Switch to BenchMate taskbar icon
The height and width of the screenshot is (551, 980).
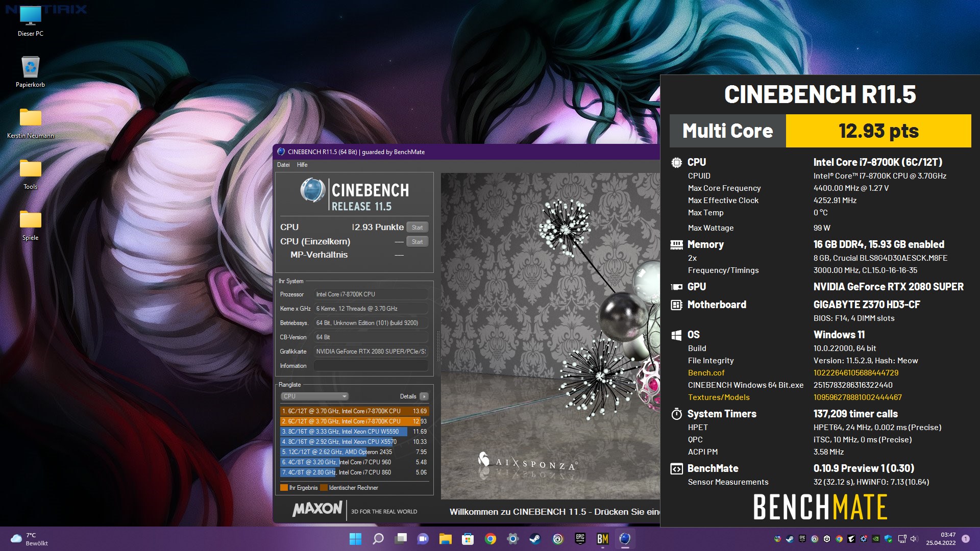(x=603, y=539)
